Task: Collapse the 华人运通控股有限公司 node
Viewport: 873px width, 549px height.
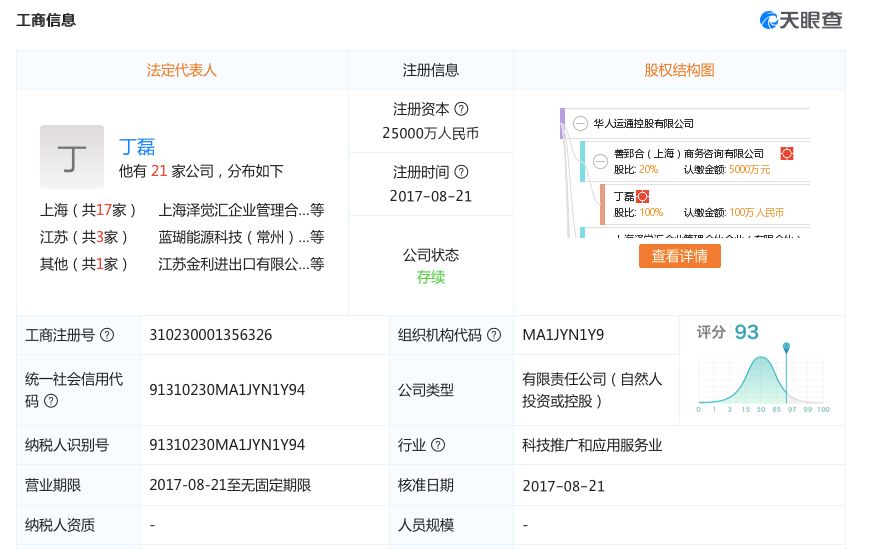Action: click(x=580, y=123)
